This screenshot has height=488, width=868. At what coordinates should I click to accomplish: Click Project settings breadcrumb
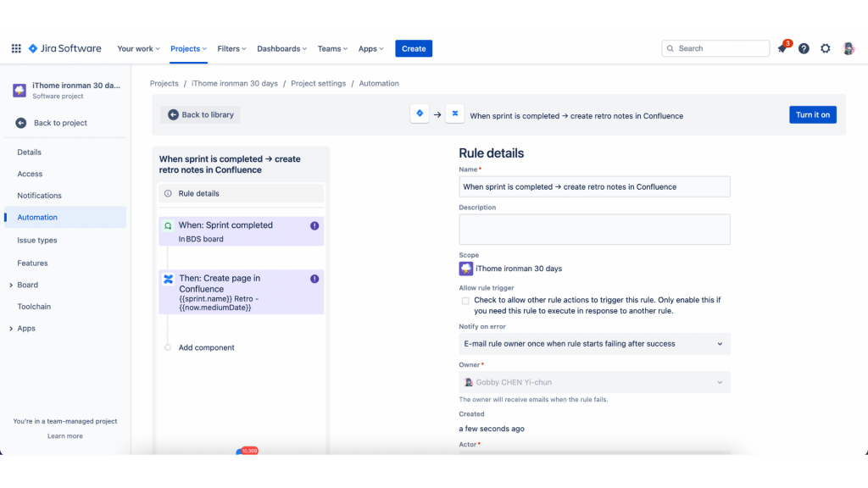(x=319, y=84)
